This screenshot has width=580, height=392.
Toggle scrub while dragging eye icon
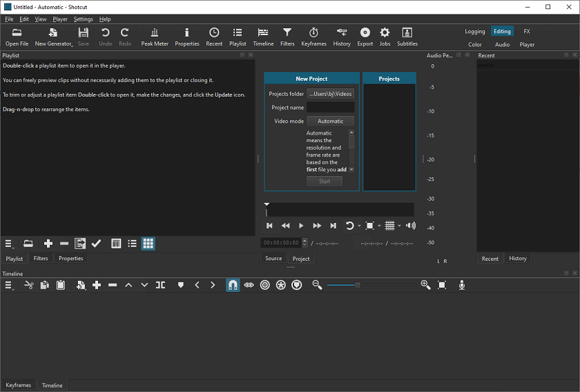pyautogui.click(x=249, y=285)
